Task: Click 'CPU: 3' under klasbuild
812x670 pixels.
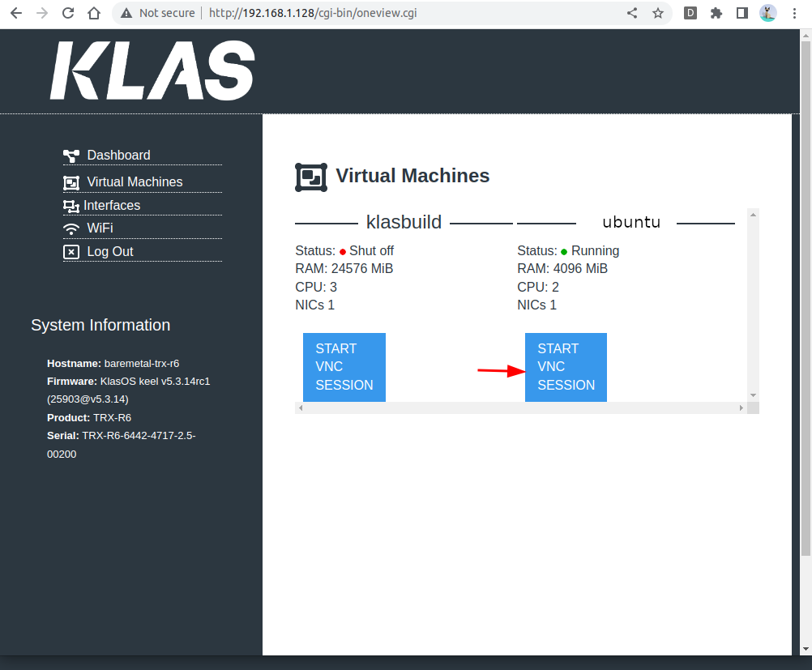Action: coord(316,287)
